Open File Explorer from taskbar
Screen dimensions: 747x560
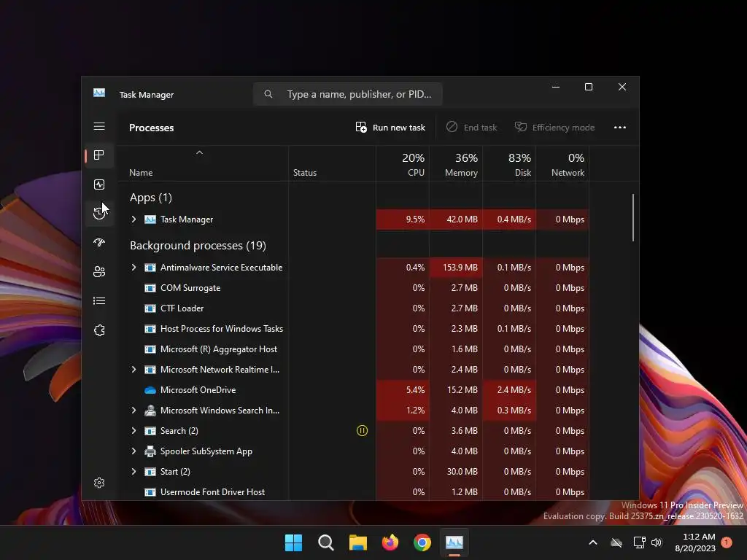357,542
